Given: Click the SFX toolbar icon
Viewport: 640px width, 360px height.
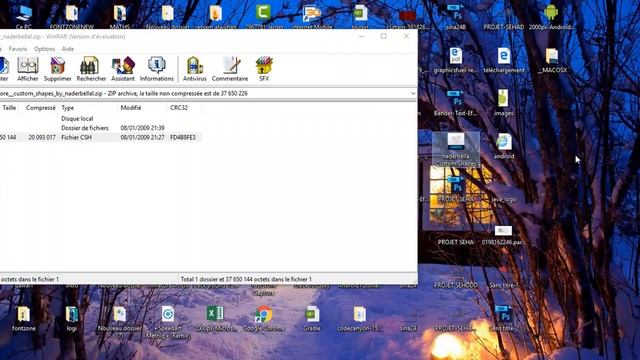Looking at the screenshot, I should [x=264, y=69].
